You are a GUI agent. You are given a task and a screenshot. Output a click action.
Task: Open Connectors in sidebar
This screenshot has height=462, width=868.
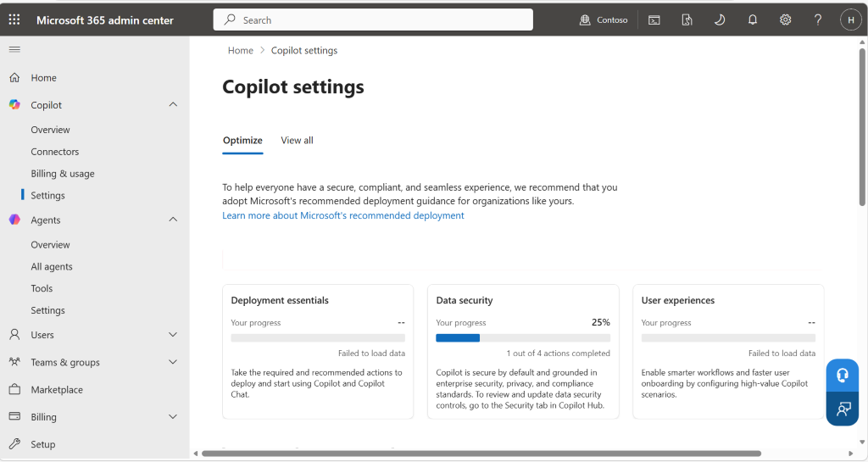tap(55, 152)
